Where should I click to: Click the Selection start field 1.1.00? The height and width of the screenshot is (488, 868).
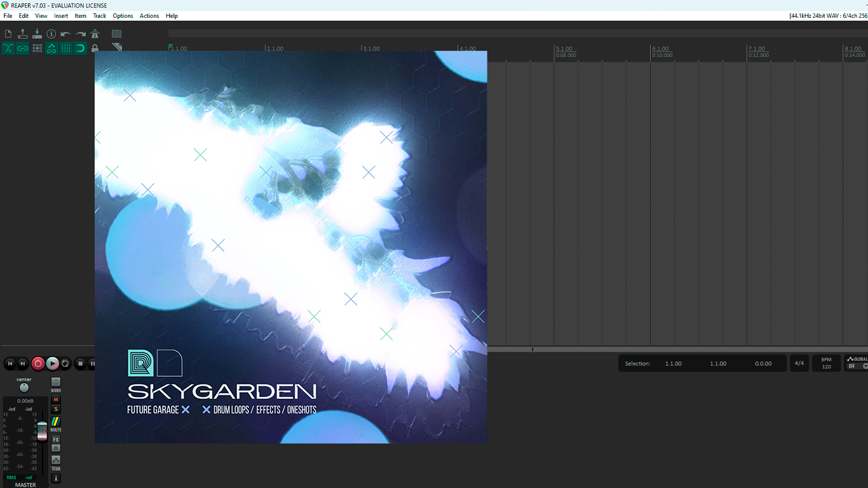tap(674, 363)
